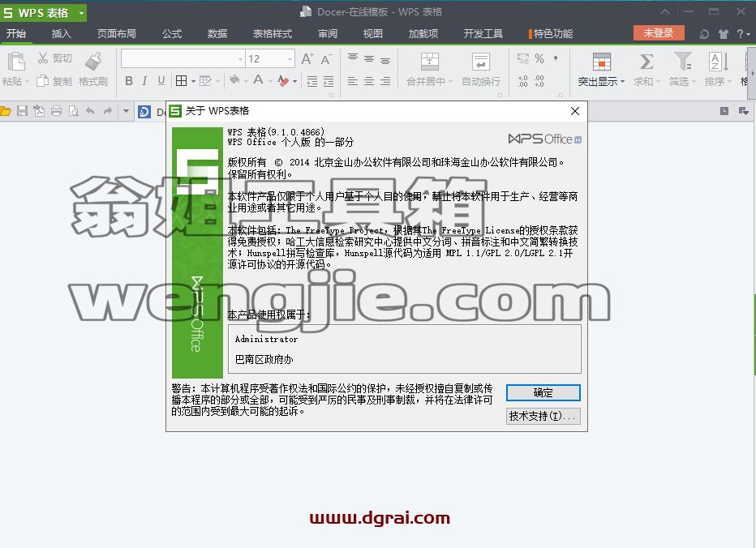Viewport: 756px width, 548px height.
Task: Decrease font size with A- icon
Action: pyautogui.click(x=326, y=59)
